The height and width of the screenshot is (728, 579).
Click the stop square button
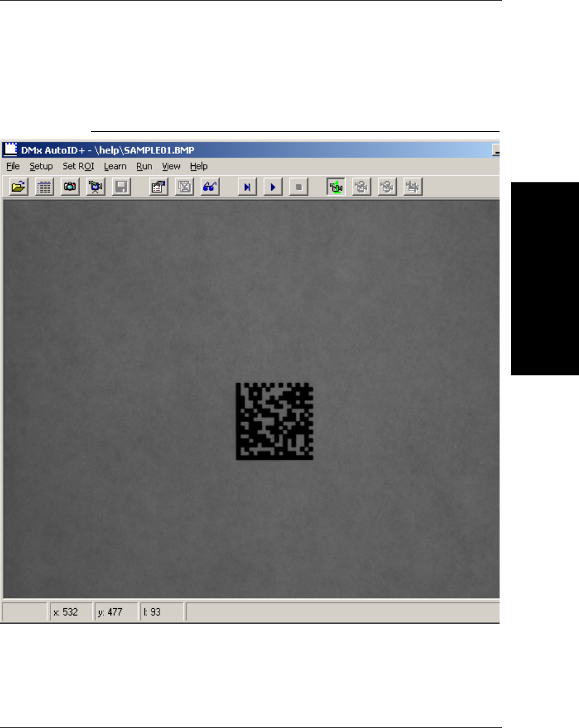298,187
